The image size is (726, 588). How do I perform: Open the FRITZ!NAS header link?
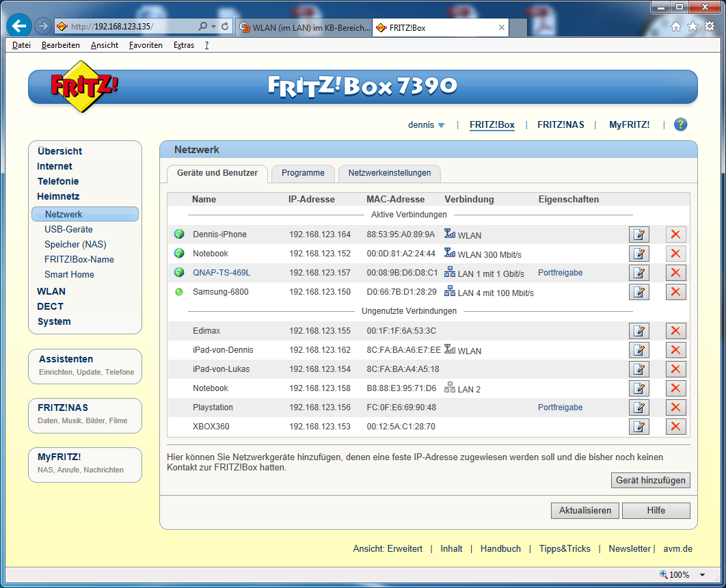point(561,125)
